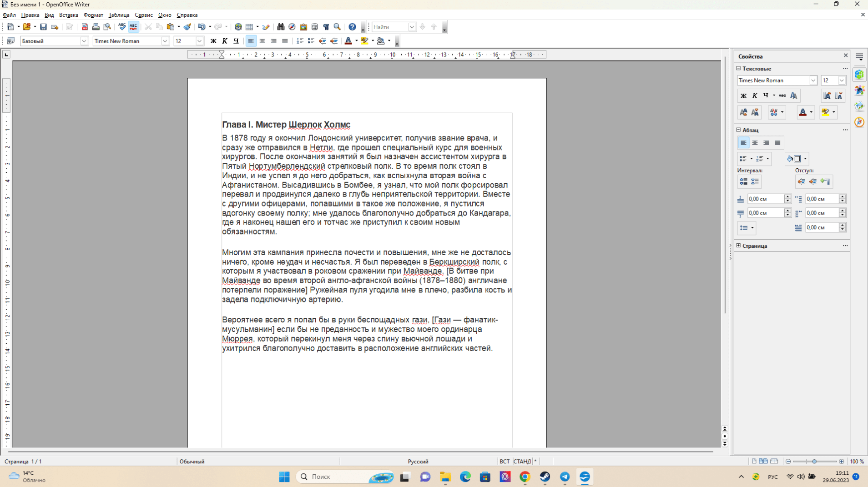The width and height of the screenshot is (868, 487).
Task: Click the zoom slider in status bar
Action: tap(814, 461)
